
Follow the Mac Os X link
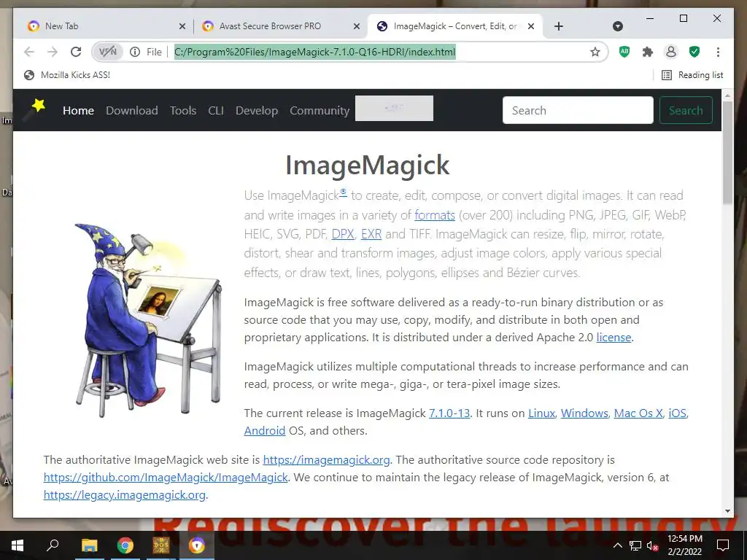638,413
